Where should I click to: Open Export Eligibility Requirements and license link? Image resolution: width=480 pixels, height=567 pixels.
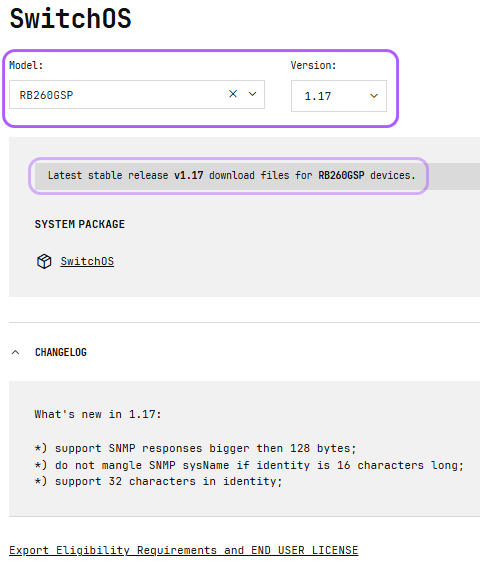click(x=183, y=550)
